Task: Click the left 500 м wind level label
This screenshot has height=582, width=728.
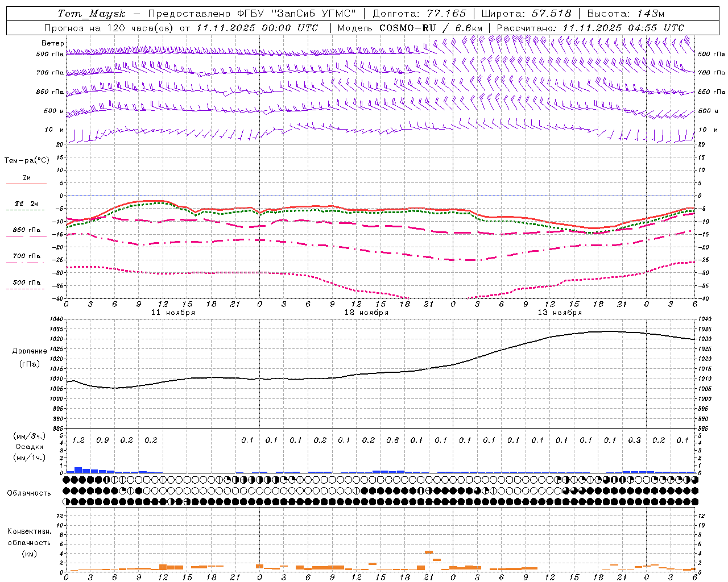Action: pos(54,111)
